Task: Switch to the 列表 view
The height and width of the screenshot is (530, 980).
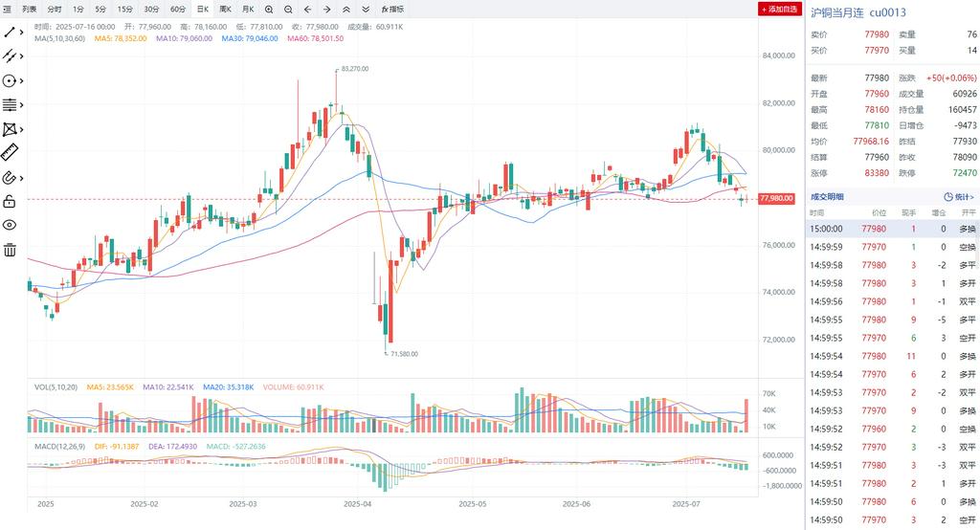Action: [x=29, y=9]
